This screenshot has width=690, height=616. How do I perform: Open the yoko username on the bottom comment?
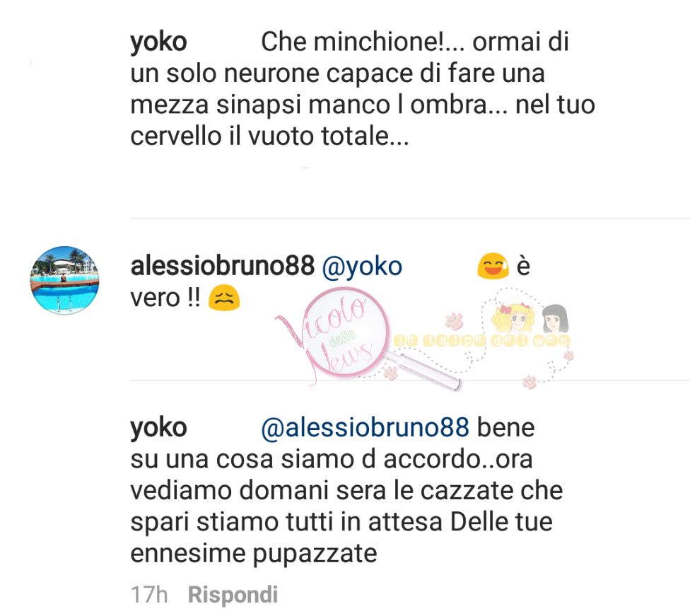click(x=158, y=428)
